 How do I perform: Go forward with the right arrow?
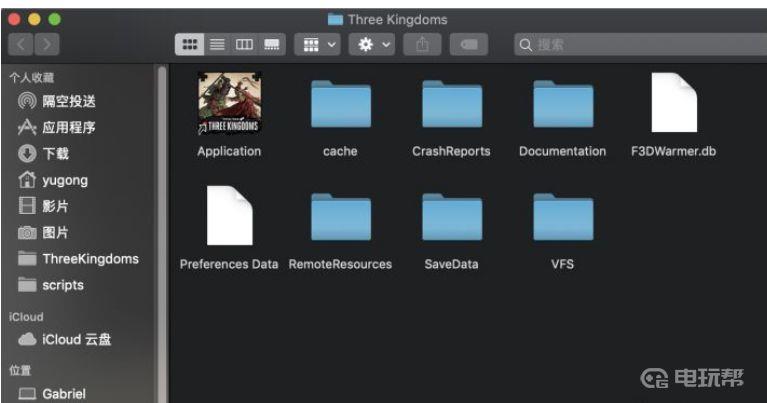point(47,45)
